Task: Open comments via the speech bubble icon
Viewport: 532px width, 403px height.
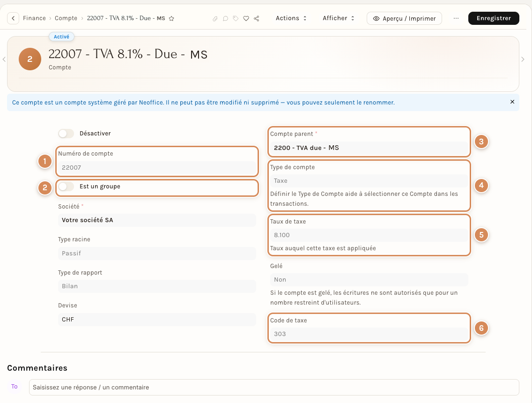Action: click(x=225, y=19)
